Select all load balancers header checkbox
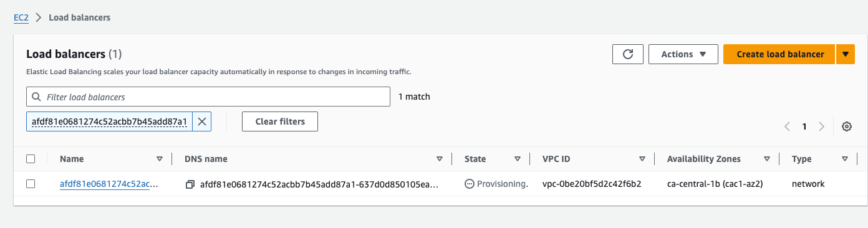 tap(31, 159)
